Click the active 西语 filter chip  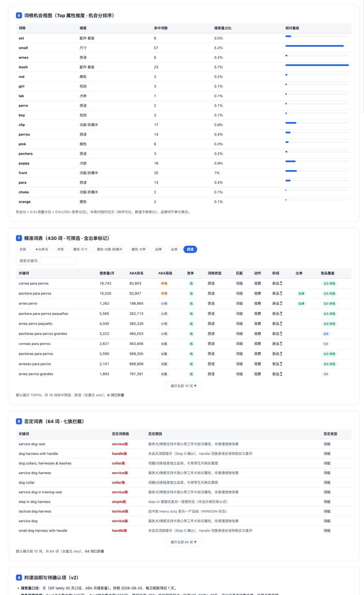(190, 249)
